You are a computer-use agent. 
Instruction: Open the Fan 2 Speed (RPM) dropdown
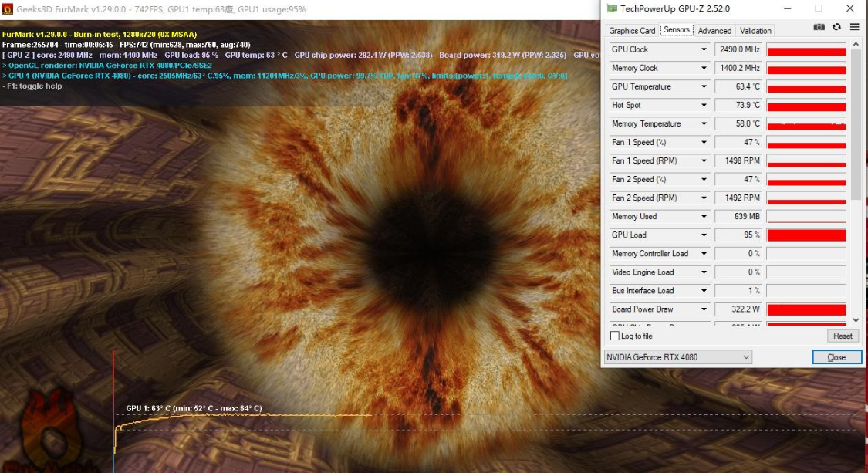(x=704, y=198)
